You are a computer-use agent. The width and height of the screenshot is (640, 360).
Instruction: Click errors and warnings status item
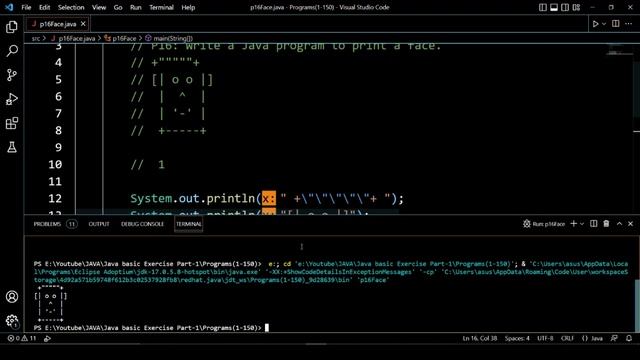point(22,338)
